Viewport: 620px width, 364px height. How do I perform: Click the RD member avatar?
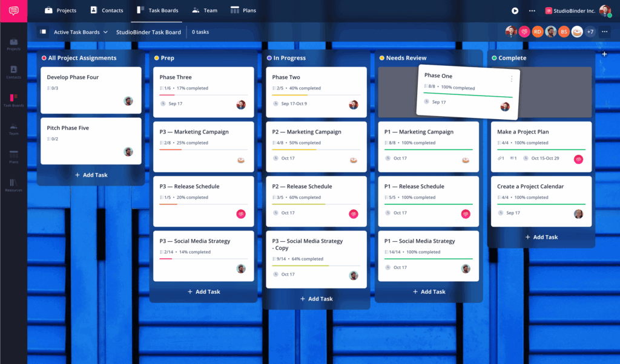[x=538, y=31]
